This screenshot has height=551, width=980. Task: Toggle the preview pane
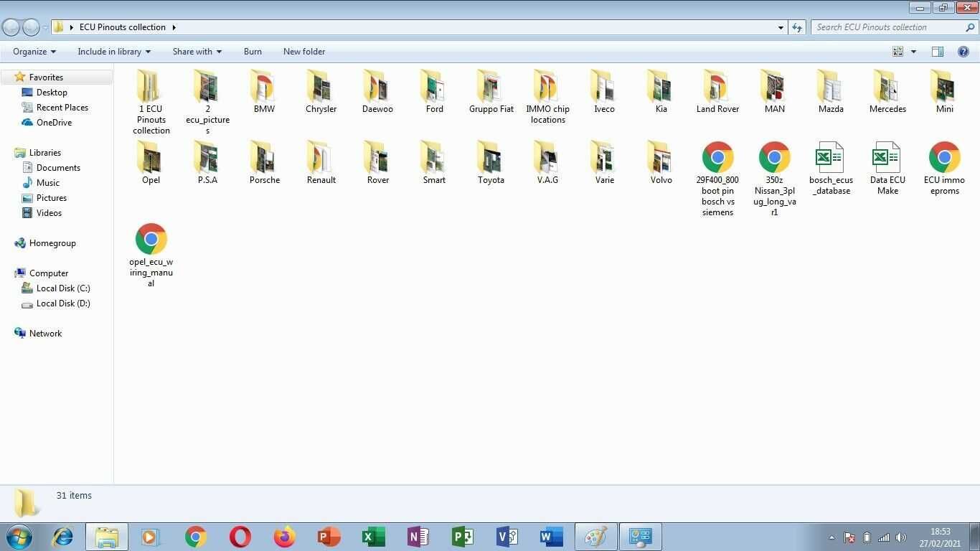937,52
